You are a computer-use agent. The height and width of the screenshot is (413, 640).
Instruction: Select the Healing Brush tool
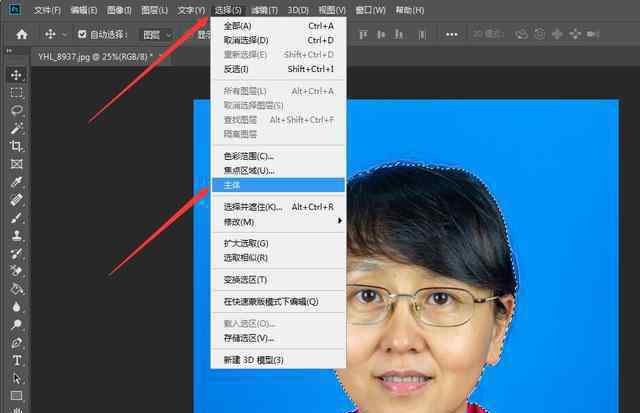pyautogui.click(x=16, y=200)
